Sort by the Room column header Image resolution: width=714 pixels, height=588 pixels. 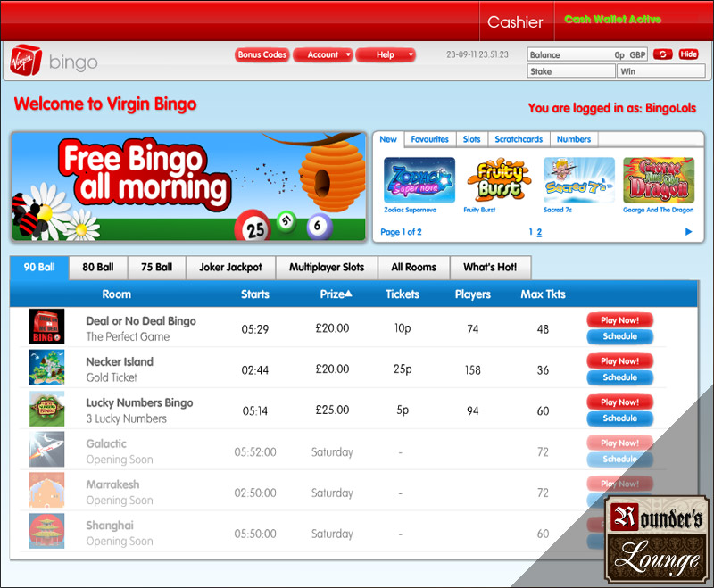point(117,294)
